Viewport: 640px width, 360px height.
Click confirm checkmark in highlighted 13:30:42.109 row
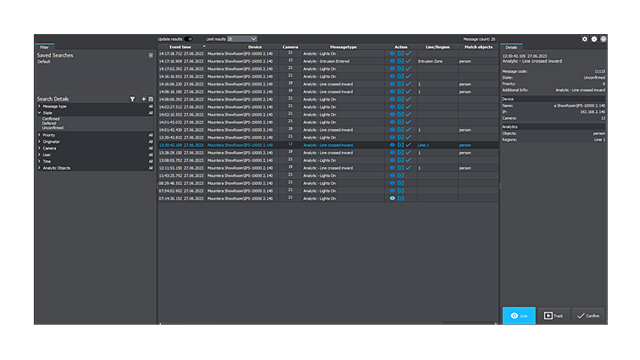(408, 145)
